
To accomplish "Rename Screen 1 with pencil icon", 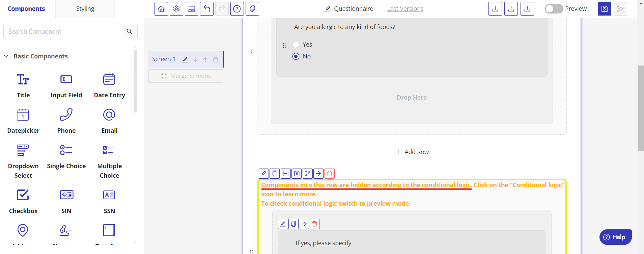I will (185, 60).
